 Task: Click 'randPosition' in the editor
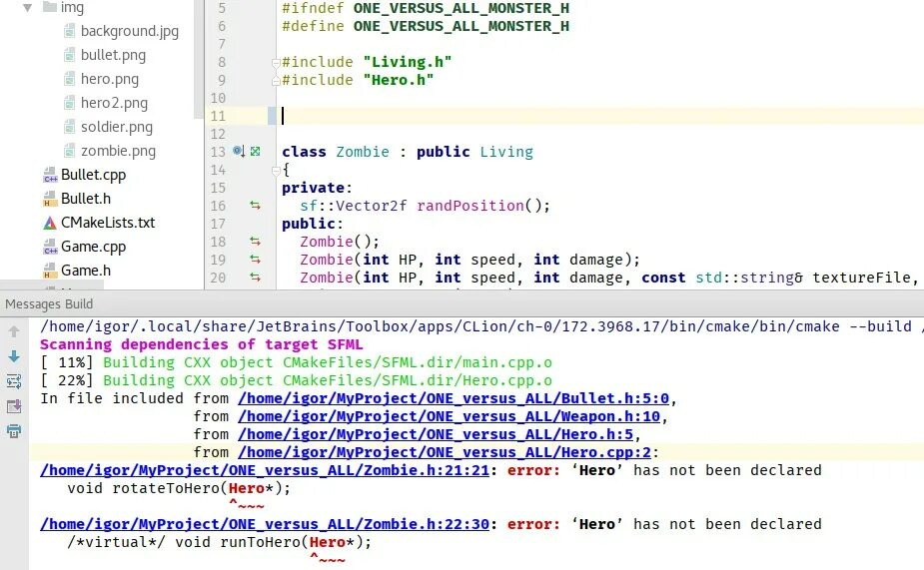click(470, 206)
